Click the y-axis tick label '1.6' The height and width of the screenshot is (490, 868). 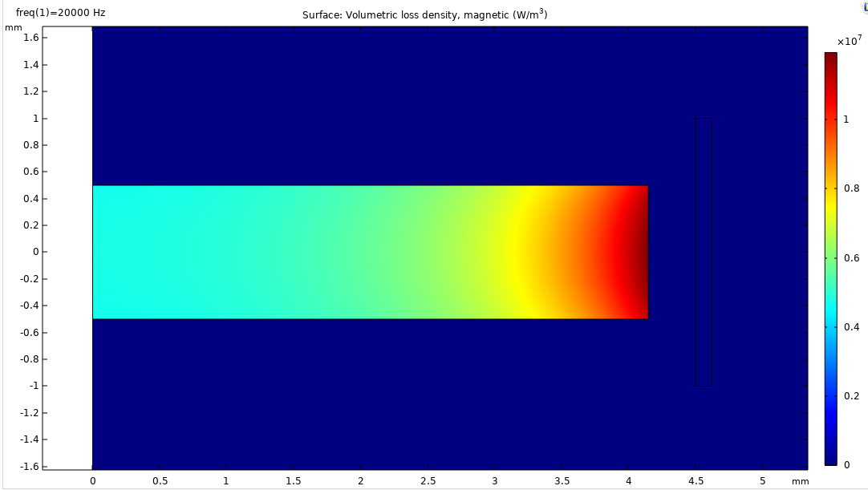[x=32, y=38]
